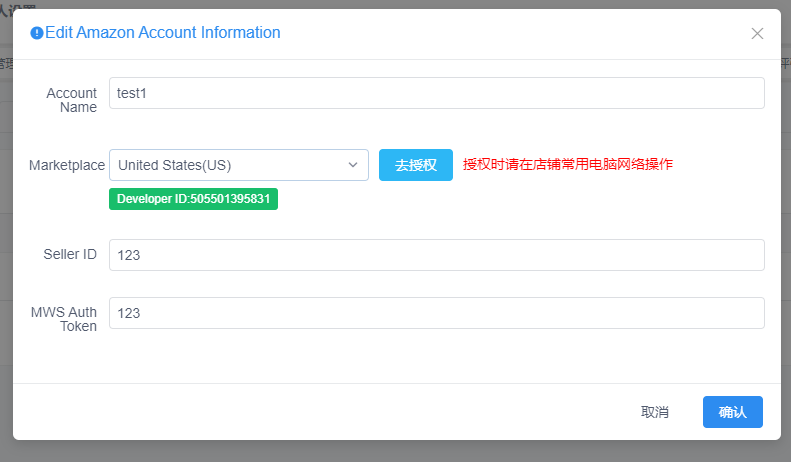The height and width of the screenshot is (462, 791).
Task: Click the MWS Auth Token label
Action: click(x=64, y=319)
